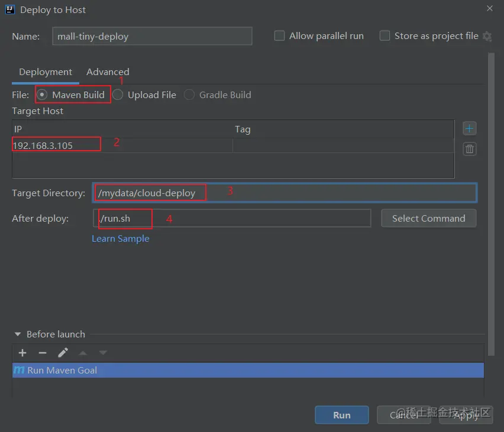Click the Run button

pyautogui.click(x=342, y=415)
